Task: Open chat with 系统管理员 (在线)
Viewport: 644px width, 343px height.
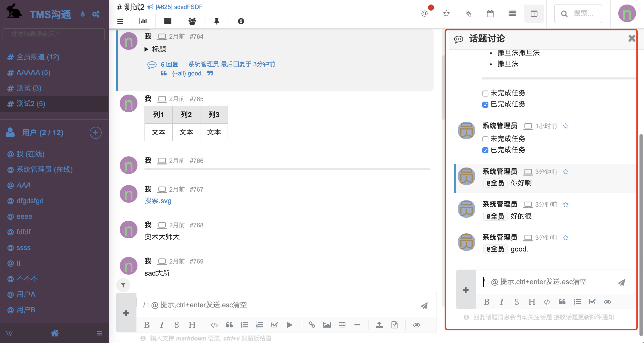Action: click(x=45, y=169)
